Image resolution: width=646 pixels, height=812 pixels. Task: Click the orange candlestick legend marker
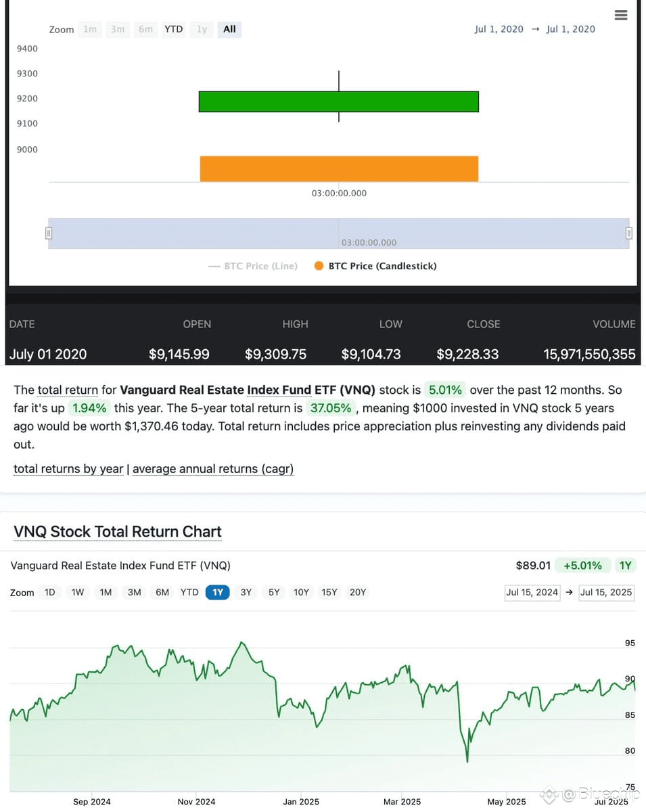(319, 266)
